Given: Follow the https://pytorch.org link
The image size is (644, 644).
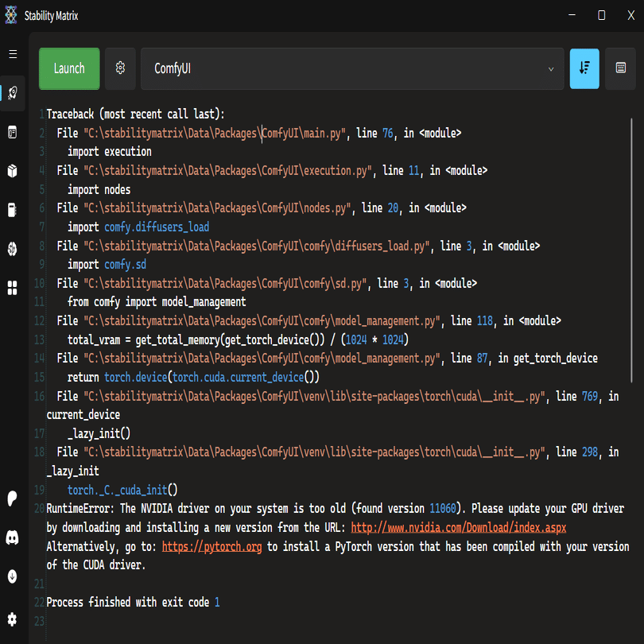Looking at the screenshot, I should 212,547.
